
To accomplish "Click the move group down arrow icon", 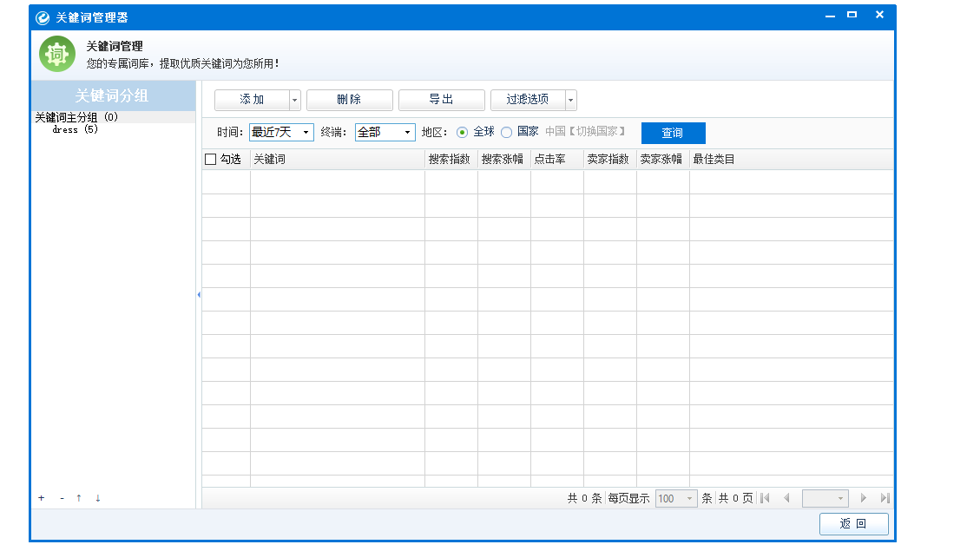I will [x=97, y=497].
